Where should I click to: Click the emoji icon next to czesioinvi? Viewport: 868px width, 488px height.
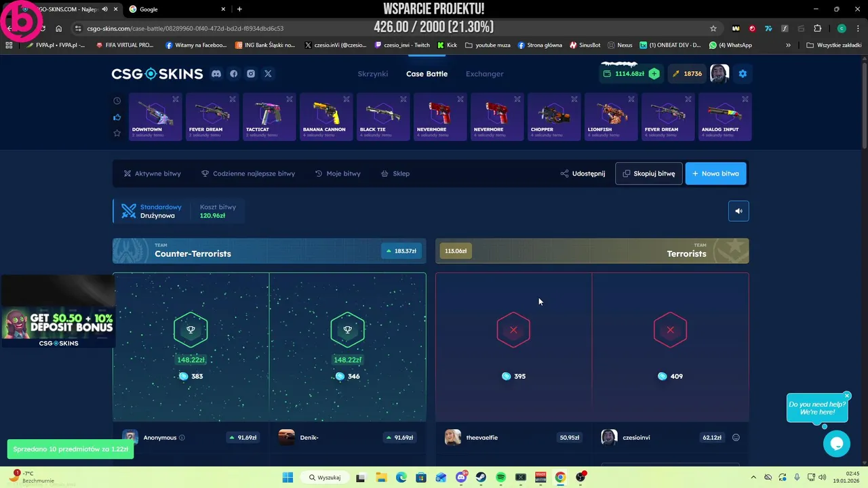[736, 438]
